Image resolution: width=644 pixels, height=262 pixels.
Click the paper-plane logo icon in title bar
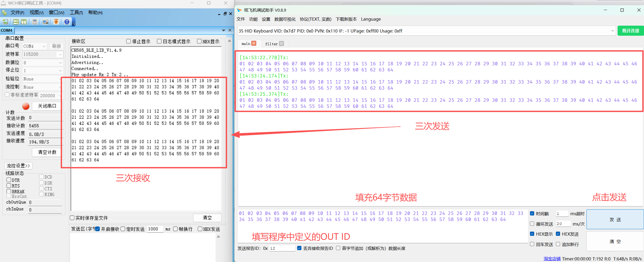click(x=239, y=10)
